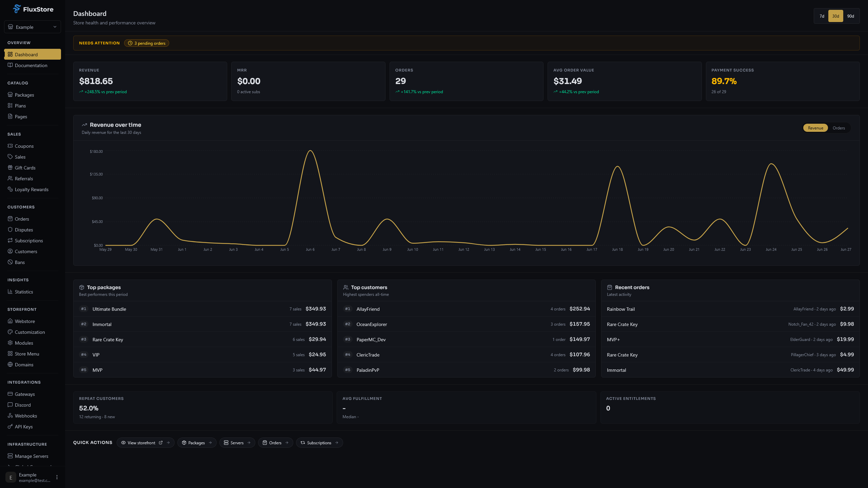Select Ultimate Bundle top package row
Image resolution: width=868 pixels, height=488 pixels.
pos(202,309)
